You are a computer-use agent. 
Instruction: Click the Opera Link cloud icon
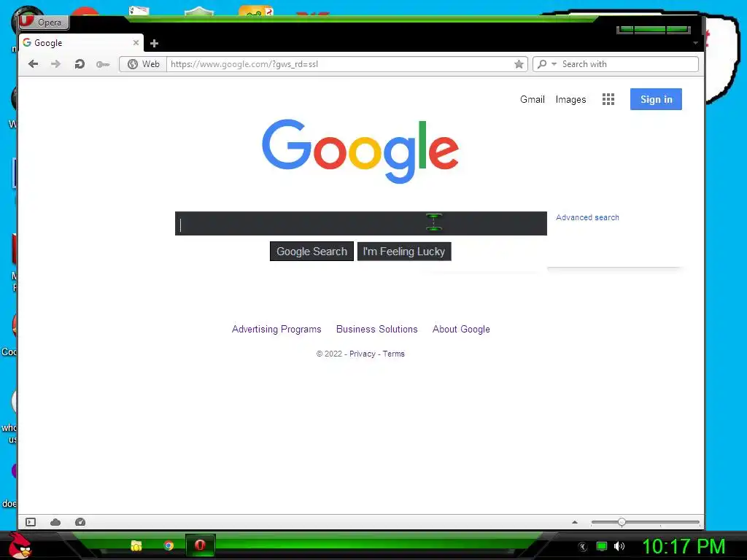[x=55, y=522]
